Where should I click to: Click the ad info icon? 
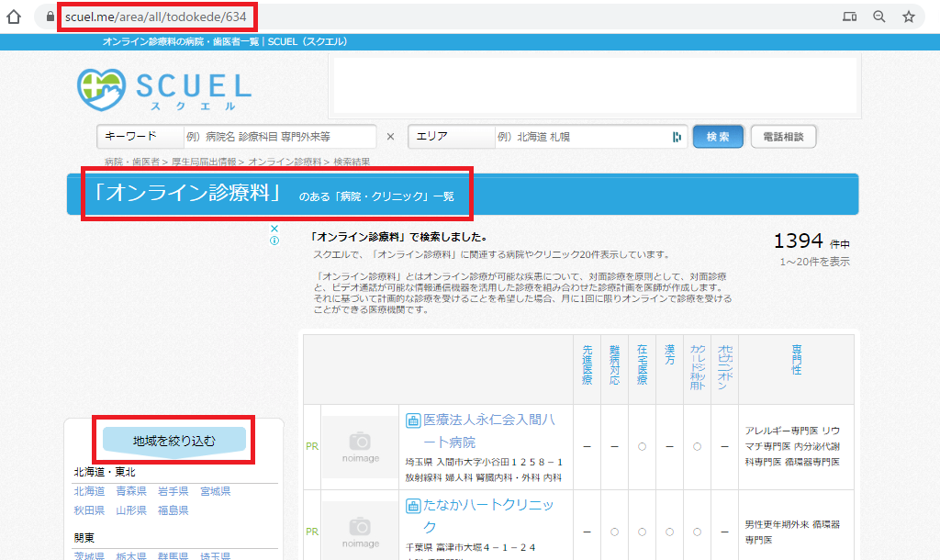point(274,241)
